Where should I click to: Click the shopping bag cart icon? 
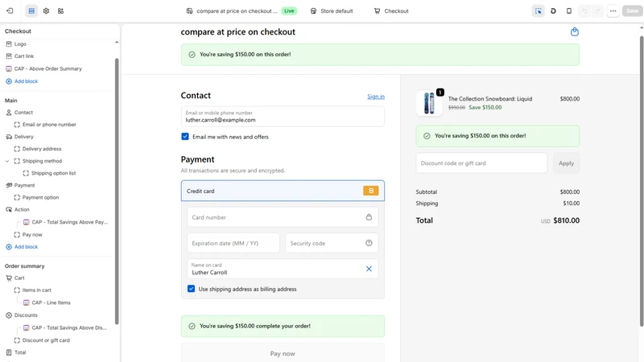(x=575, y=31)
